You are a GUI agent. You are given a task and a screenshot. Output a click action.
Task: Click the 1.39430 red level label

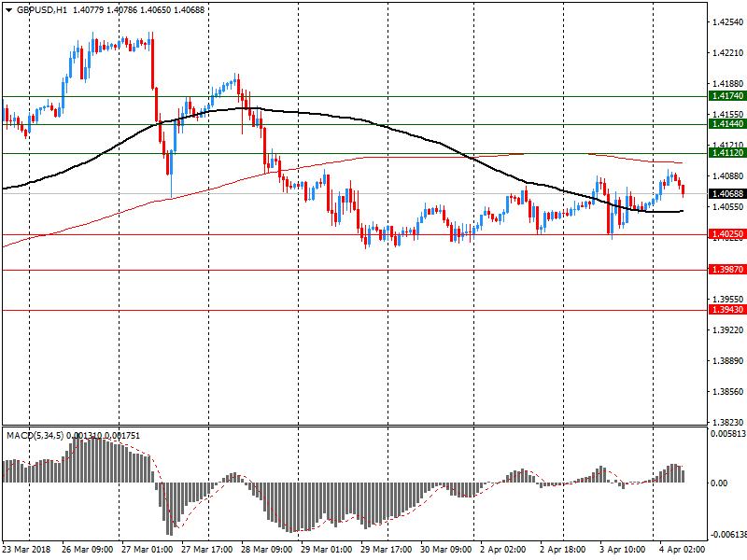[x=726, y=310]
